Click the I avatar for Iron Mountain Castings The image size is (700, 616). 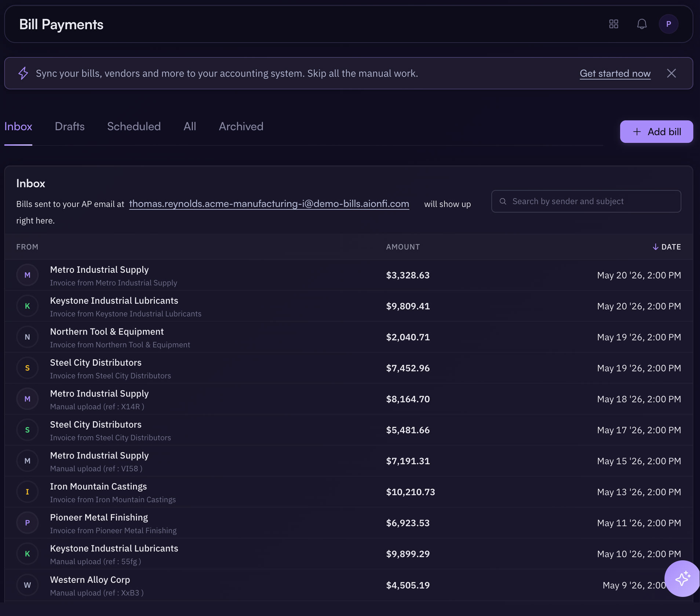coord(28,492)
